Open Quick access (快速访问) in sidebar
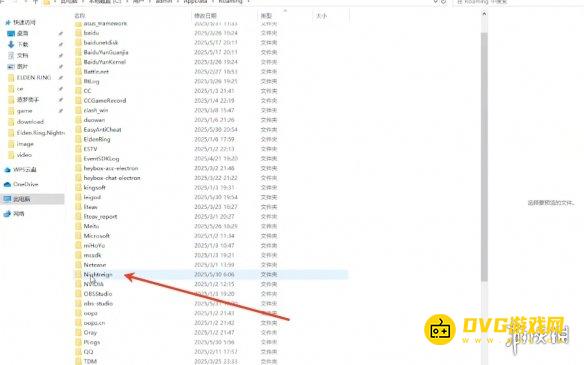 click(24, 22)
